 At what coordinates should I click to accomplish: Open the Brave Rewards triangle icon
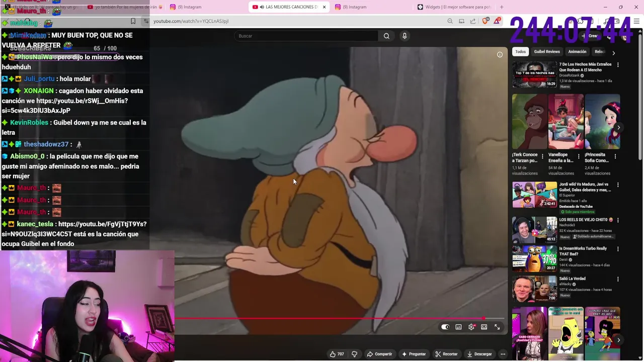pyautogui.click(x=497, y=21)
